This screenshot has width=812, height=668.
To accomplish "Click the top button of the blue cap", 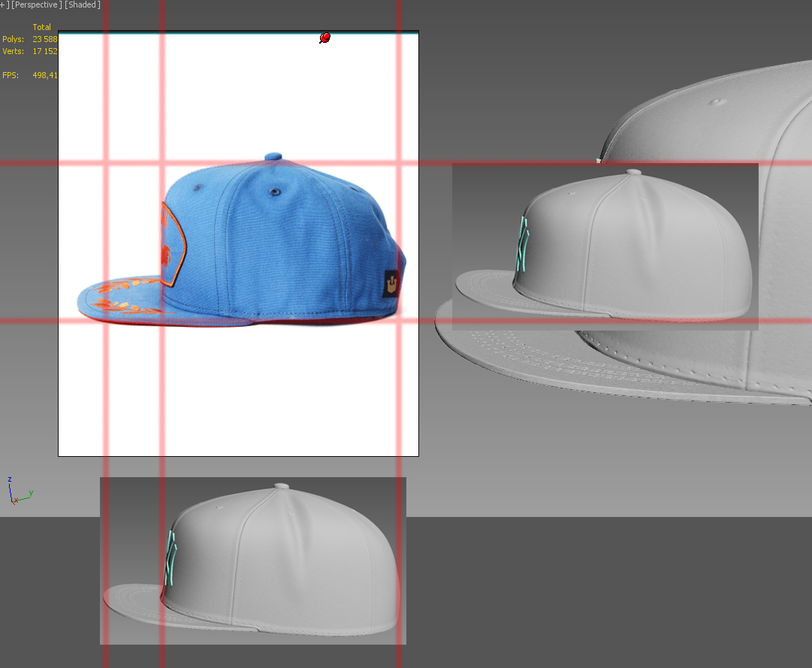I will 275,159.
